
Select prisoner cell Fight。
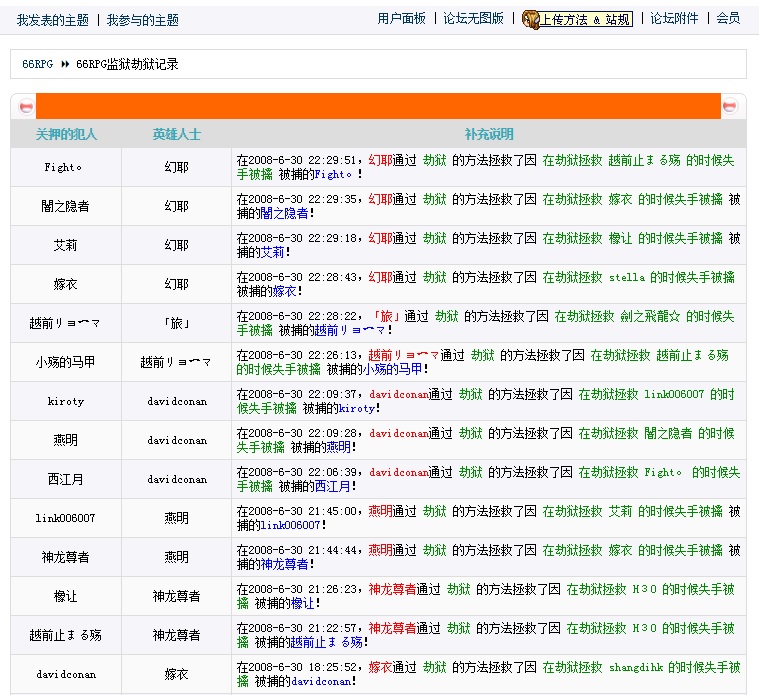66,167
